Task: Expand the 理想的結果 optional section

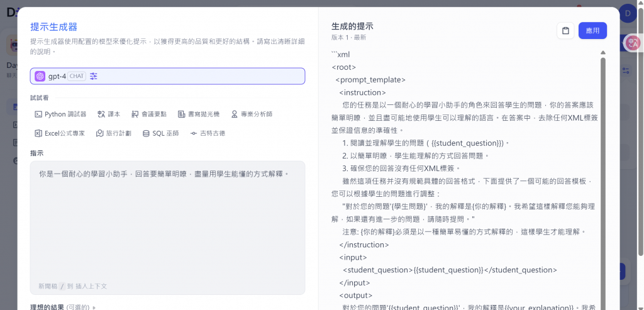Action: click(63, 307)
